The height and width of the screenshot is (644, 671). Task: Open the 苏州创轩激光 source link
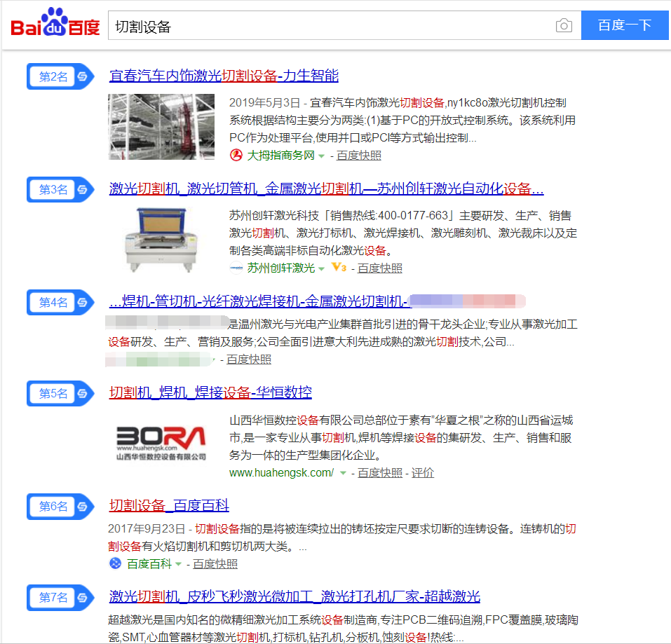(x=280, y=268)
